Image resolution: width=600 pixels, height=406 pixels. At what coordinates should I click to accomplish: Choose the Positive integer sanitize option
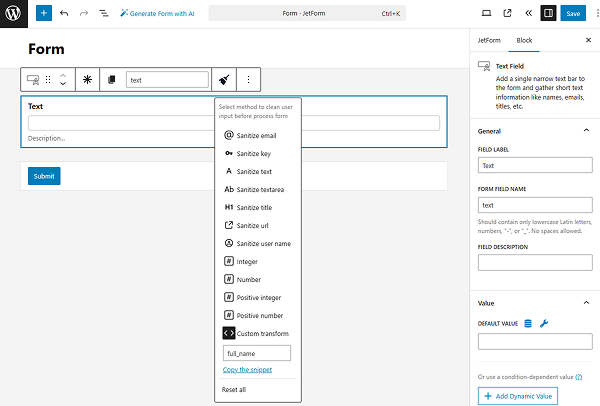pos(256,297)
